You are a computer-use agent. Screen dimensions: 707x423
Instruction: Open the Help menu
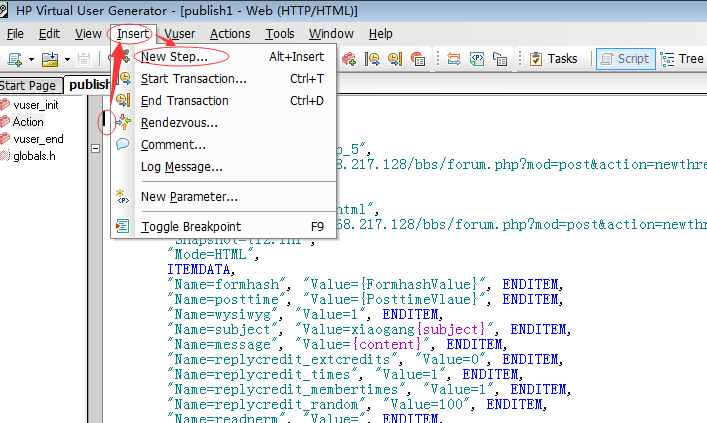[x=381, y=34]
